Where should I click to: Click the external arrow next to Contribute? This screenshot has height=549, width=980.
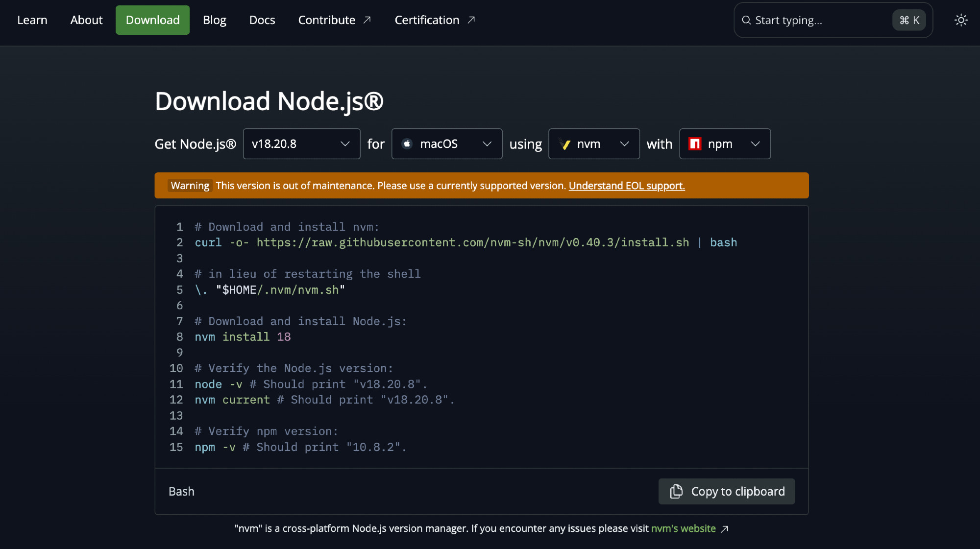click(x=367, y=20)
